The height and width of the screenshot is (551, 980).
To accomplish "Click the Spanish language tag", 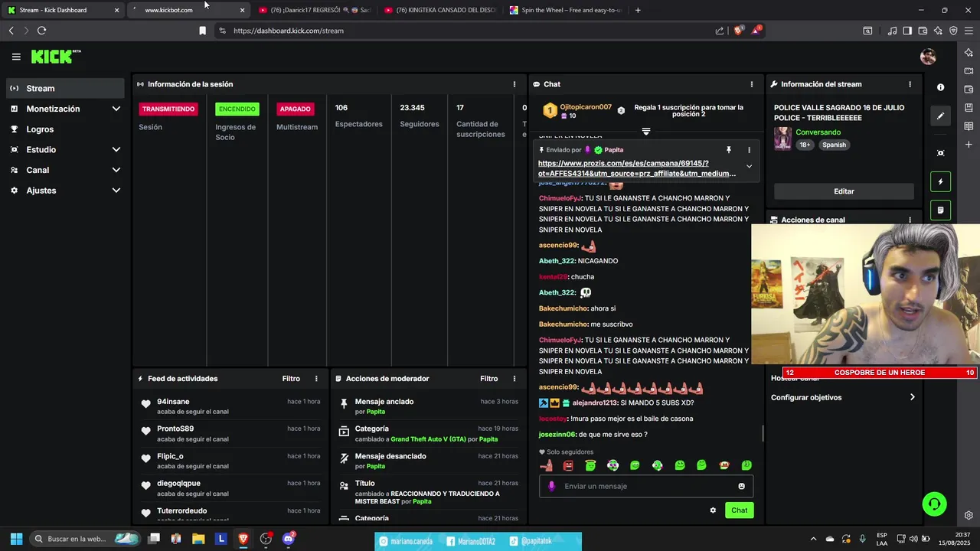I will click(835, 145).
